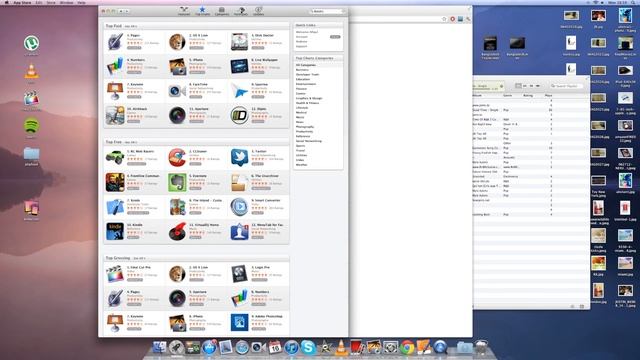Screen dimensions: 640x360
Task: Open RC Mini Racers truck icon
Action: [115, 158]
